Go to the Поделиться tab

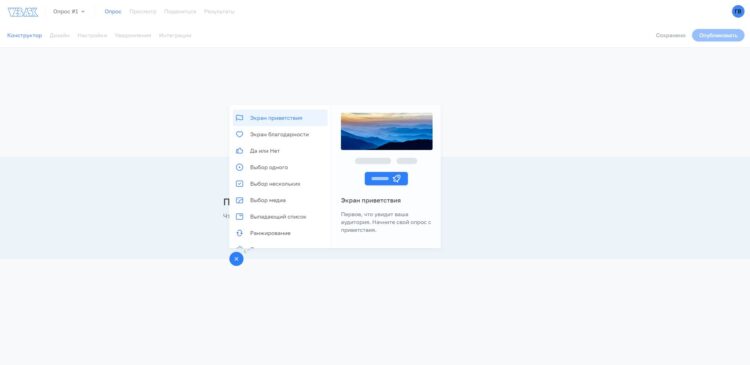click(180, 11)
